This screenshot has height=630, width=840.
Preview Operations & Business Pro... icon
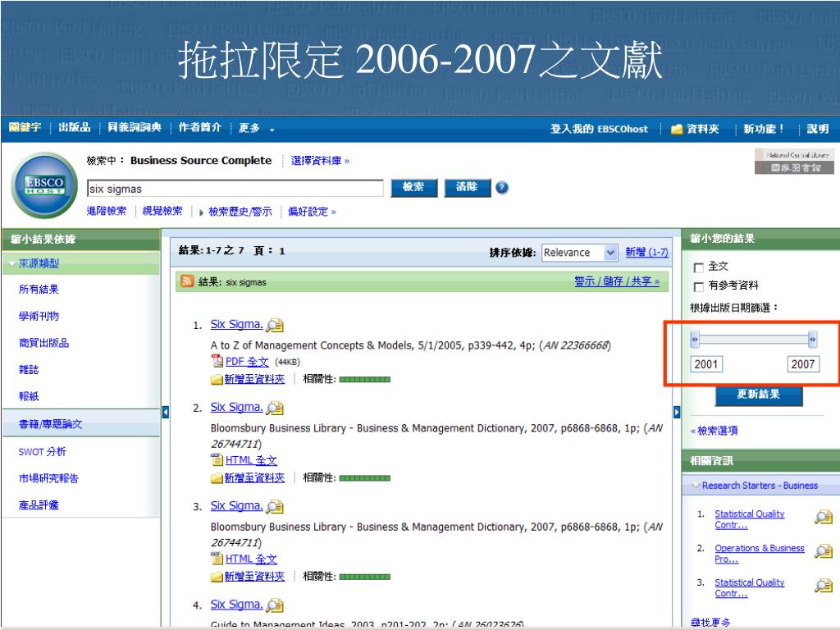pos(824,551)
